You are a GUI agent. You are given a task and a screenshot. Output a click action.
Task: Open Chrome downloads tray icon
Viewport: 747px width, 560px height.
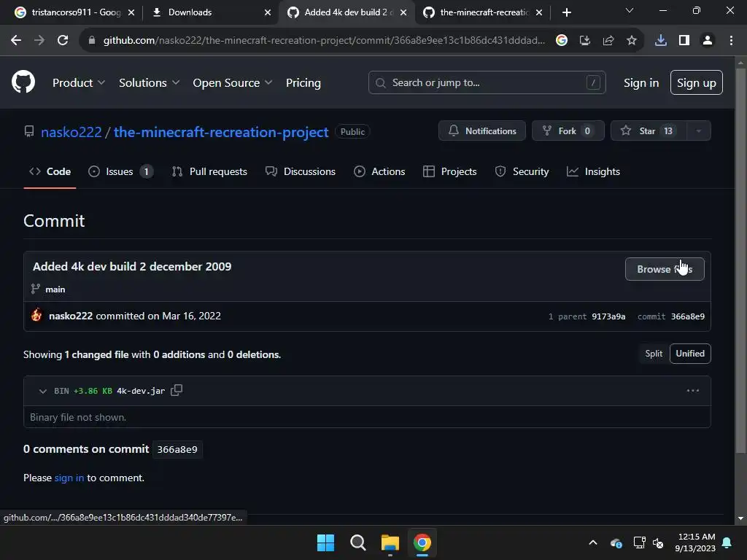pos(661,41)
